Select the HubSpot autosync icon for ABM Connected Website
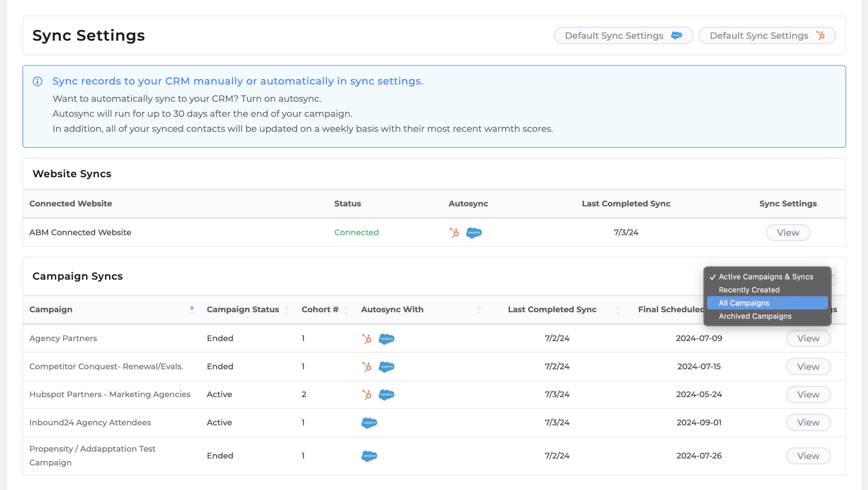This screenshot has height=490, width=868. tap(454, 233)
